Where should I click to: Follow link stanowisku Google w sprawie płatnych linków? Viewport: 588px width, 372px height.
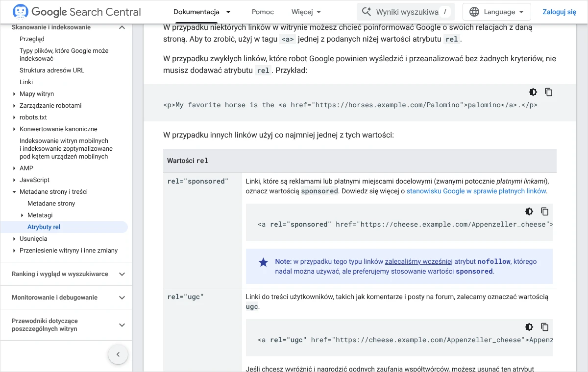(x=476, y=191)
